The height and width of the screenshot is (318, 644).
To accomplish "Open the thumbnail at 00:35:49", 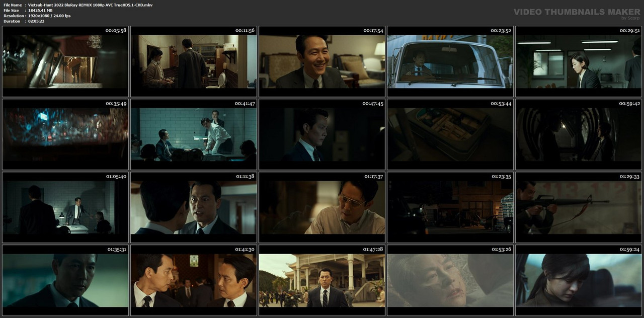I will [65, 134].
